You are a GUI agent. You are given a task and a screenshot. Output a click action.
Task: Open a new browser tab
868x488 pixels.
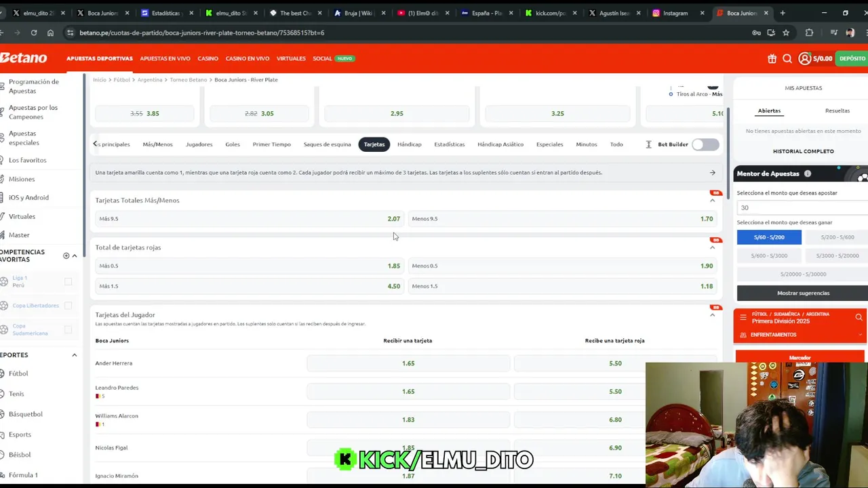tap(783, 13)
